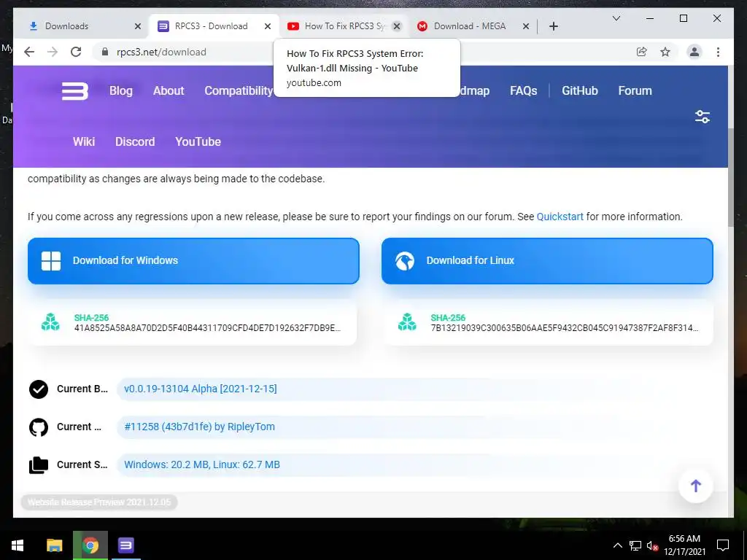Open the v0.0.19-13104 Alpha build link
This screenshot has width=747, height=560.
(201, 389)
